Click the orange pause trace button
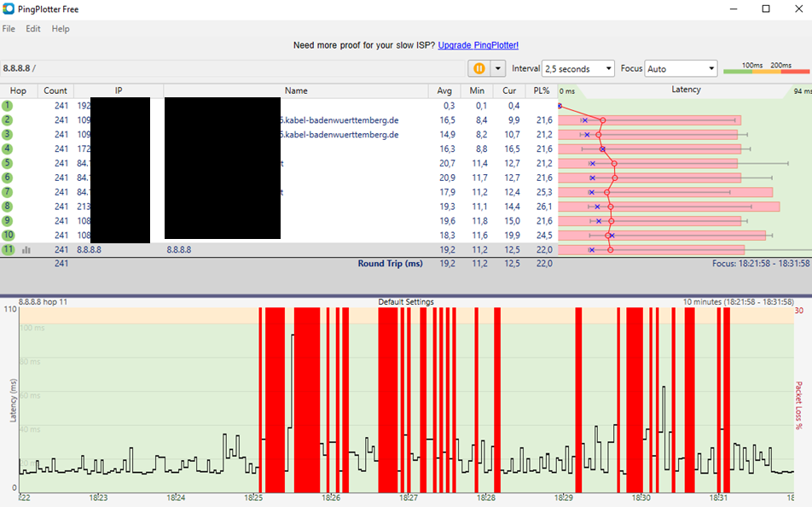The image size is (812, 507). tap(479, 68)
